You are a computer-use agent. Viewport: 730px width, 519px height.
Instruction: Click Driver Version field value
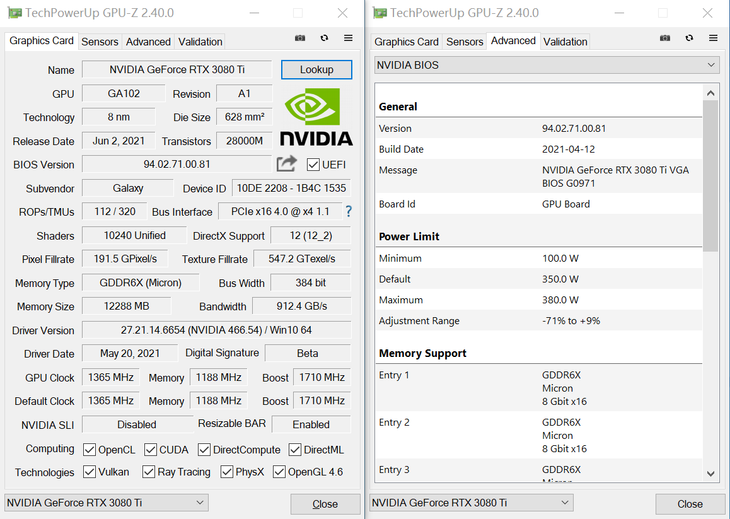pyautogui.click(x=216, y=330)
